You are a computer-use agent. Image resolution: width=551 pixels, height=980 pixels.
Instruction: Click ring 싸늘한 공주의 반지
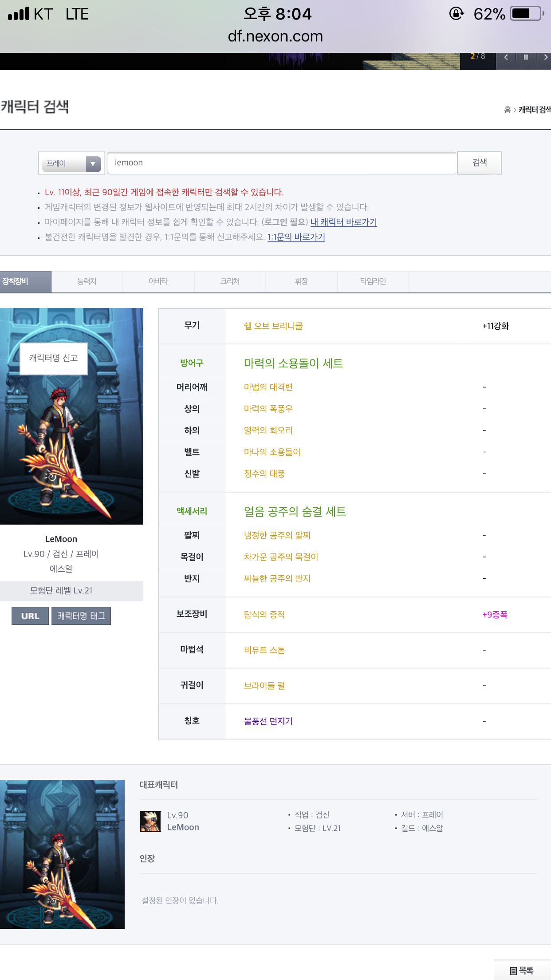coord(277,579)
